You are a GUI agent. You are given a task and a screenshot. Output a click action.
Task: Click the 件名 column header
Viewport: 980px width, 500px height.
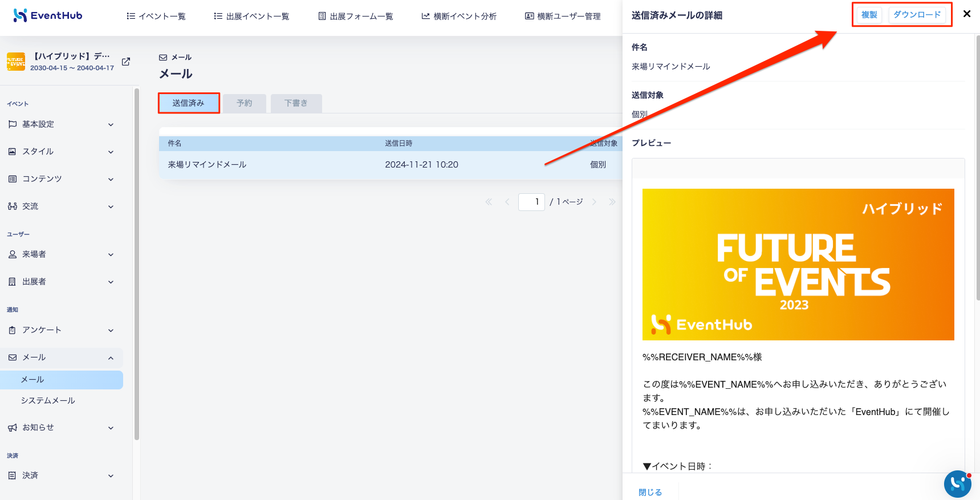174,144
